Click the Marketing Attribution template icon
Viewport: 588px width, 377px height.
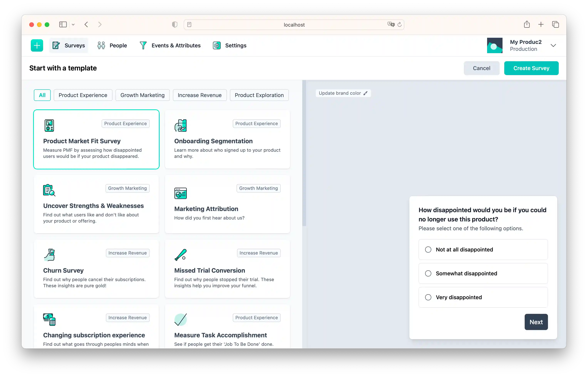tap(180, 193)
